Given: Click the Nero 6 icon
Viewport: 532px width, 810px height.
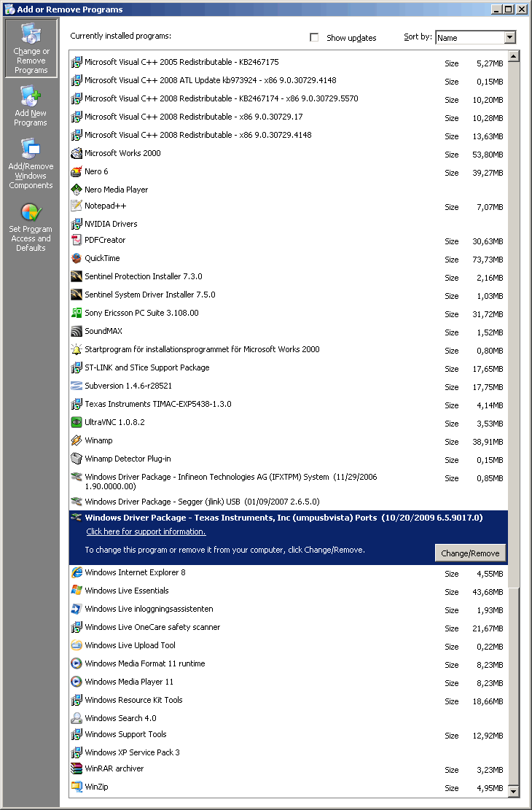Looking at the screenshot, I should click(77, 171).
